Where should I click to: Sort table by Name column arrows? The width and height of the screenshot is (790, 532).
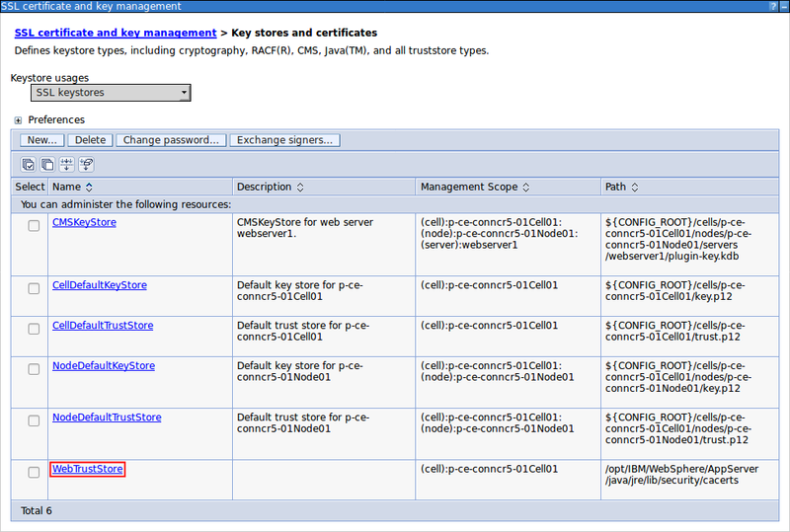tap(89, 187)
